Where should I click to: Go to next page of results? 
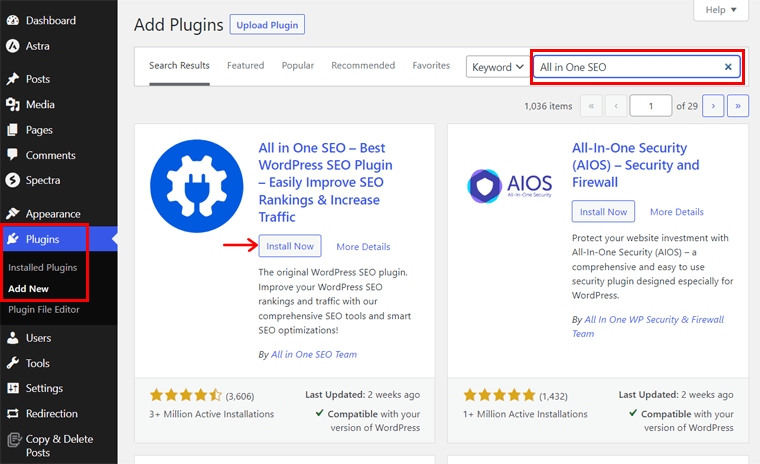(713, 106)
